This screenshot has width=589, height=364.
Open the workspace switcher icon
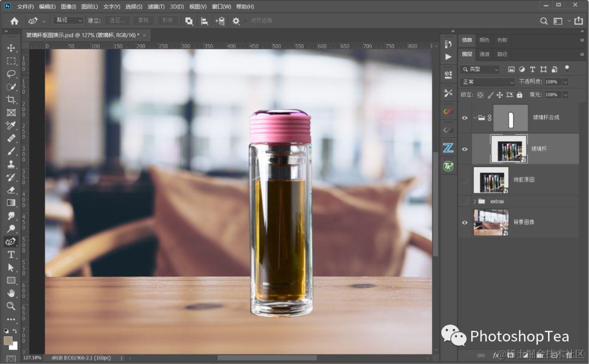[558, 21]
